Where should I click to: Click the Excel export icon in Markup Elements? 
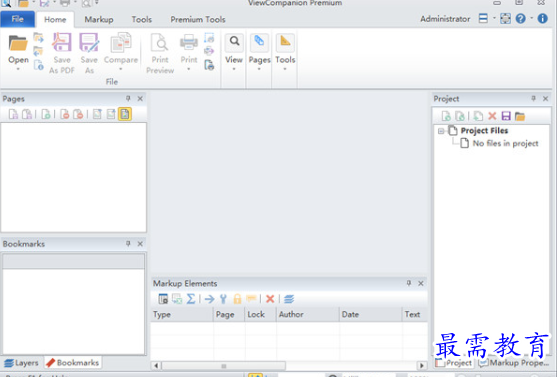click(177, 299)
